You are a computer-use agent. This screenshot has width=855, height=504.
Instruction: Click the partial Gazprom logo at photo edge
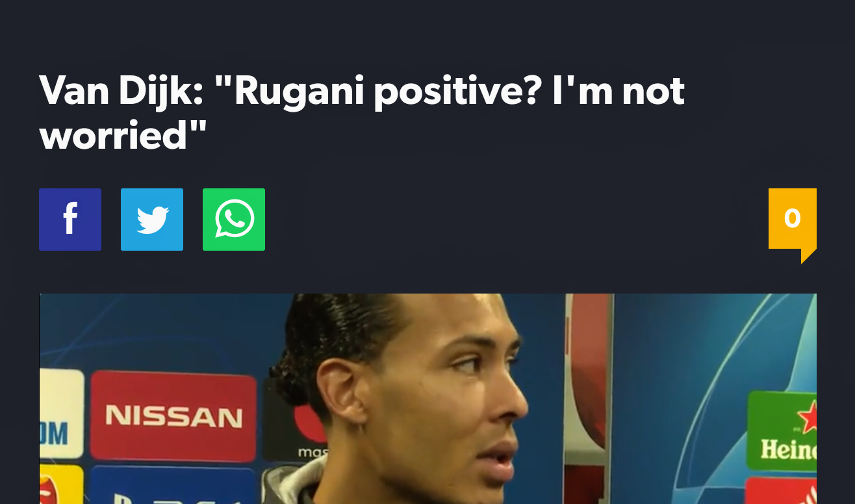61,413
